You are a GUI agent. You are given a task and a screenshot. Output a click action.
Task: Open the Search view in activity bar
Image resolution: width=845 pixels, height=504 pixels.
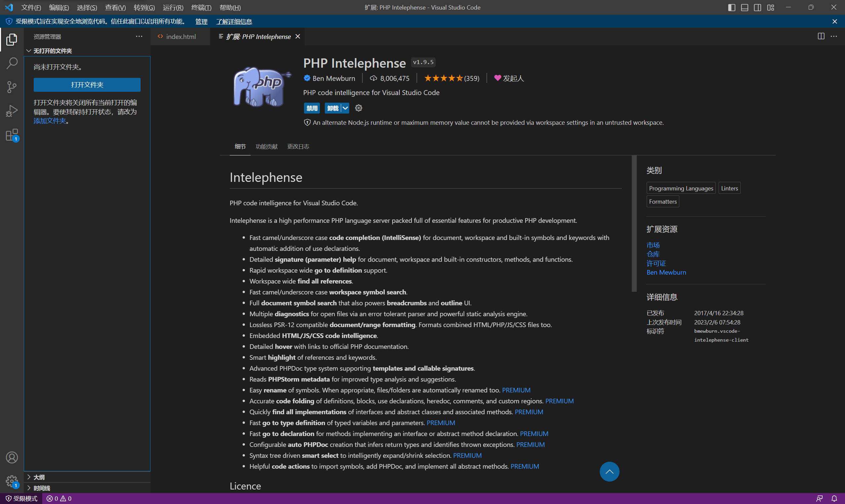[x=12, y=63]
